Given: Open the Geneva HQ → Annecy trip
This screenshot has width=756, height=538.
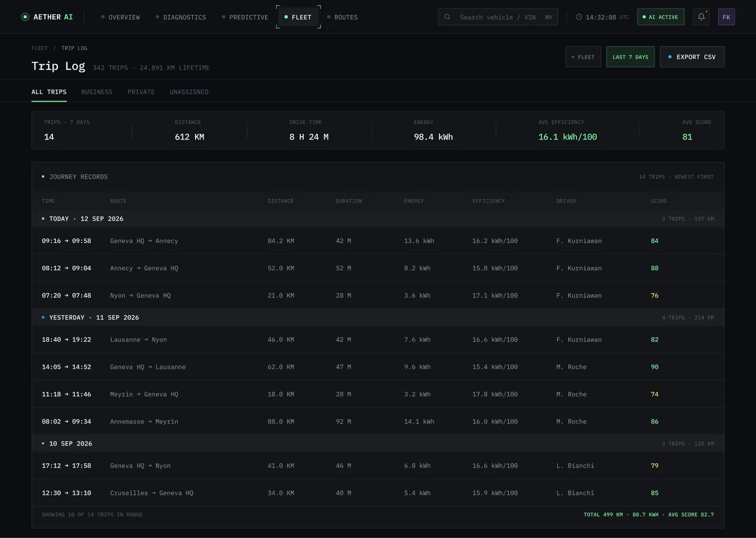Looking at the screenshot, I should tap(378, 241).
